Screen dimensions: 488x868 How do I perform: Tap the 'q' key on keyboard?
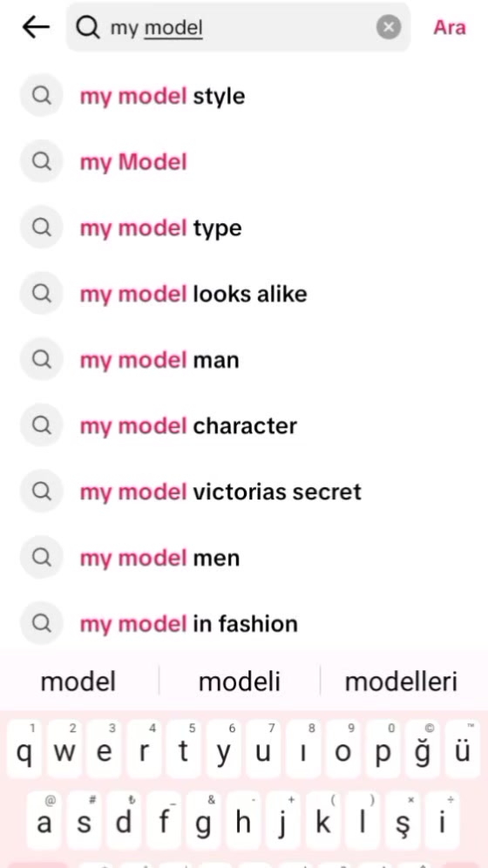(25, 749)
